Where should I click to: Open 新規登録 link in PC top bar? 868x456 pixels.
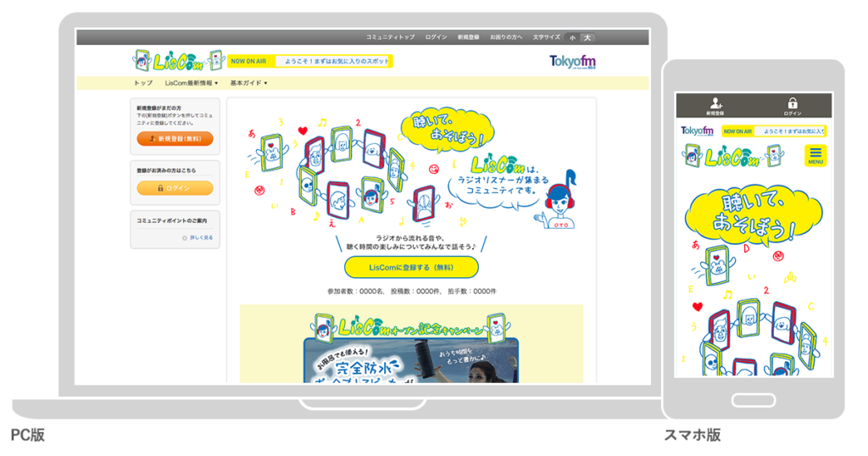tap(468, 37)
